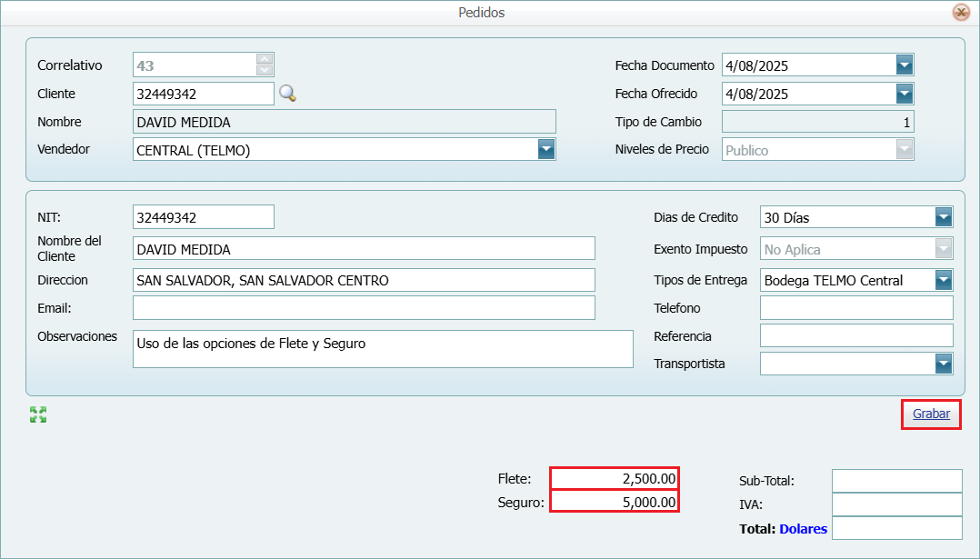The image size is (980, 559).
Task: Select the Nombre del Cliente field
Action: 364,249
